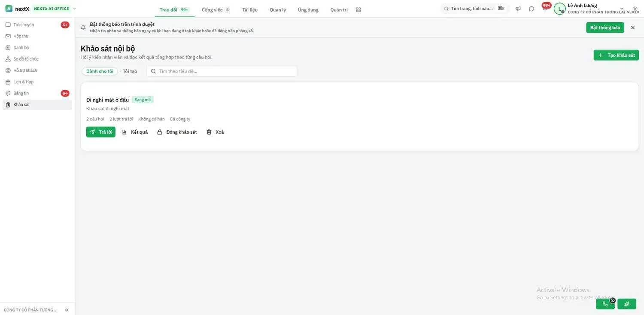Open the Công việc tab
Viewport: 644px width, 315px height.
click(x=216, y=9)
